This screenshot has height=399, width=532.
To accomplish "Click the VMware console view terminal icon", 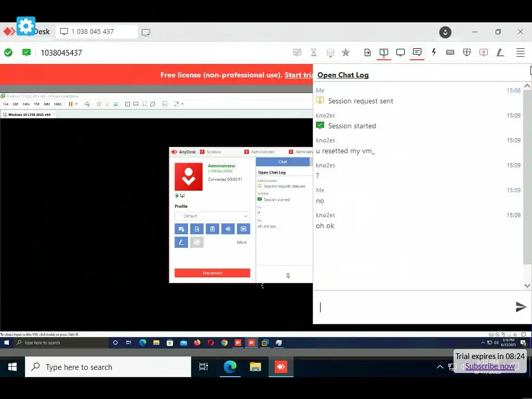I will tap(165, 104).
